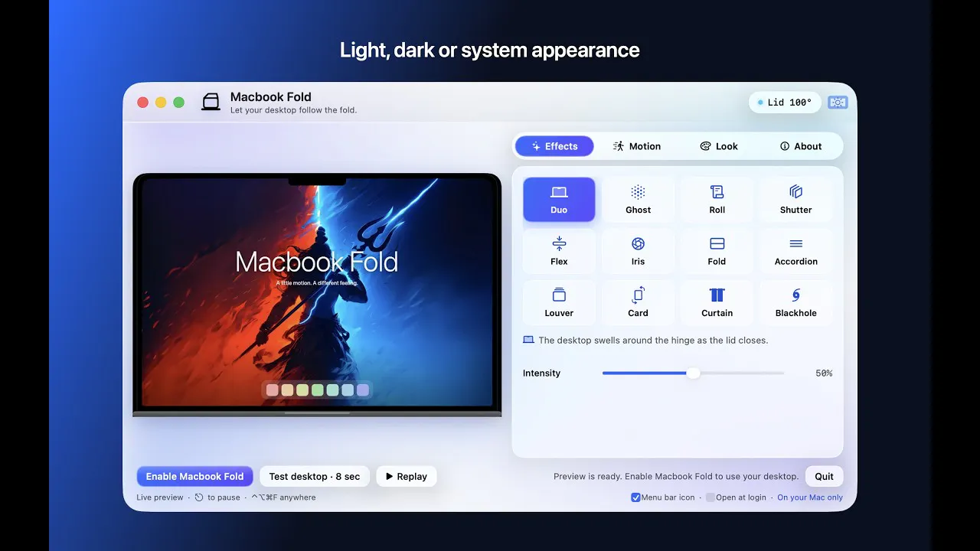Viewport: 980px width, 551px height.
Task: Pick the Shutter effect
Action: tap(795, 200)
